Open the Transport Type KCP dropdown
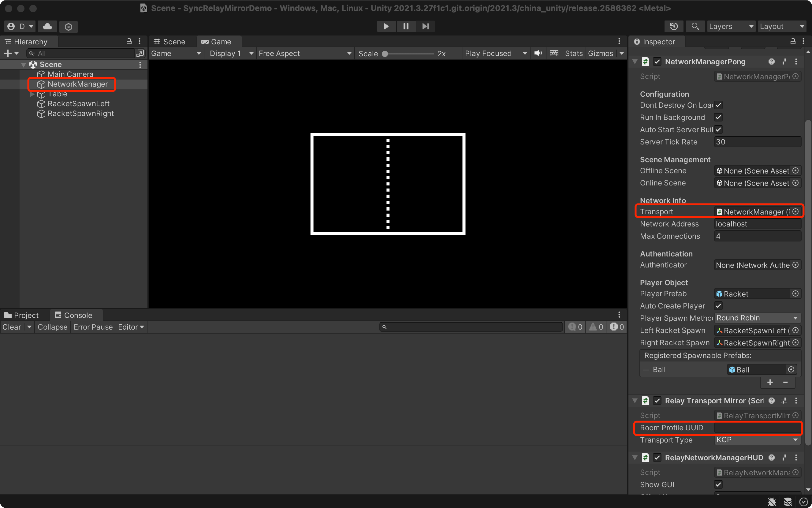 click(757, 440)
